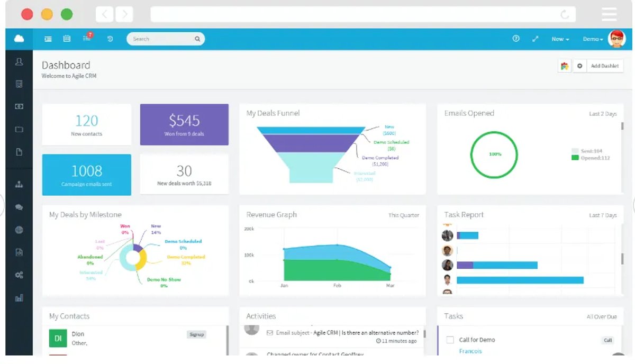Image resolution: width=635 pixels, height=364 pixels.
Task: Open the gears automation icon in the sidebar
Action: [19, 275]
